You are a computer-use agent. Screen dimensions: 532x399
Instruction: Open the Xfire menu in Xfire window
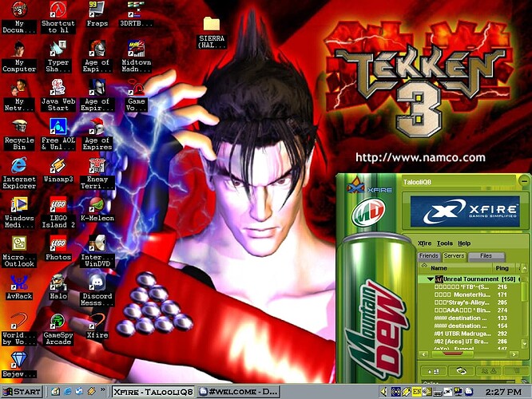click(424, 243)
